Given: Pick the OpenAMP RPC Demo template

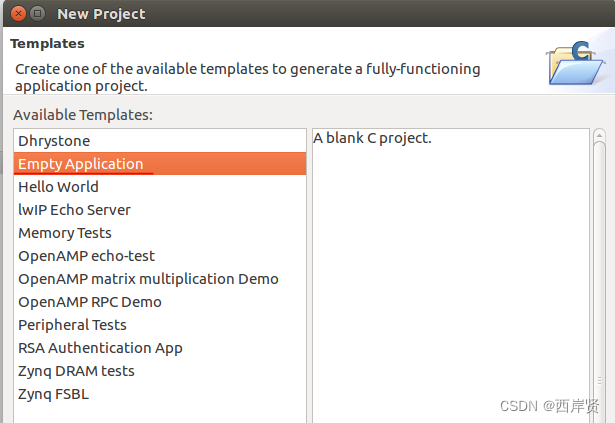Looking at the screenshot, I should point(89,302).
